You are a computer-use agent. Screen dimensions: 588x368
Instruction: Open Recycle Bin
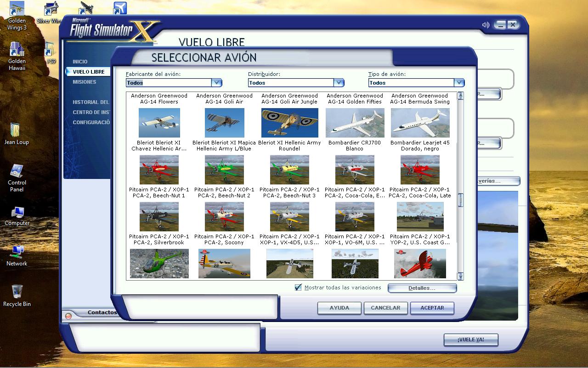tap(17, 295)
